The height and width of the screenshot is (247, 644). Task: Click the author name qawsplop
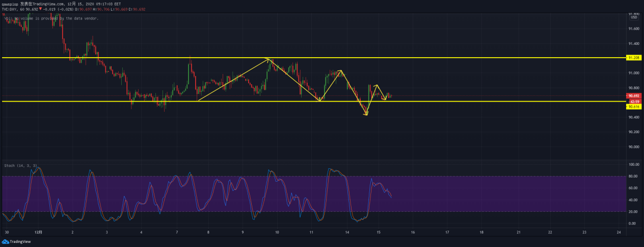click(9, 3)
